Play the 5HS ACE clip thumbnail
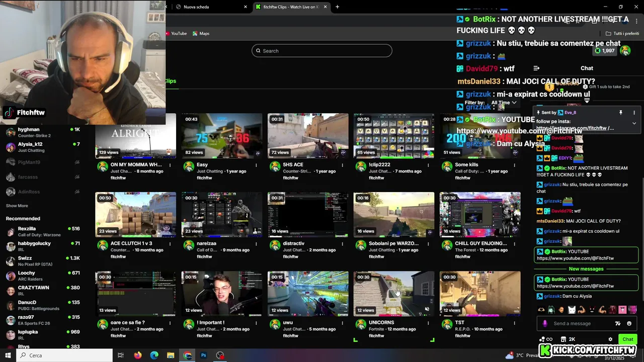Image resolution: width=644 pixels, height=362 pixels. tap(308, 136)
